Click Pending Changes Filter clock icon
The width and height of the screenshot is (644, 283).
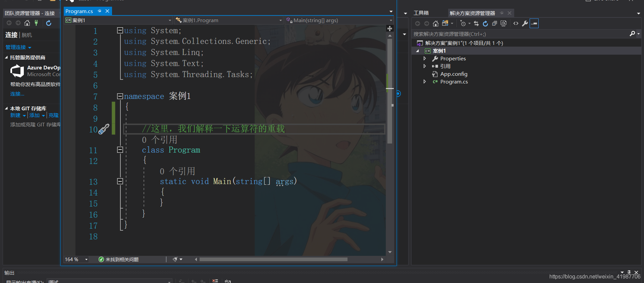pos(463,23)
